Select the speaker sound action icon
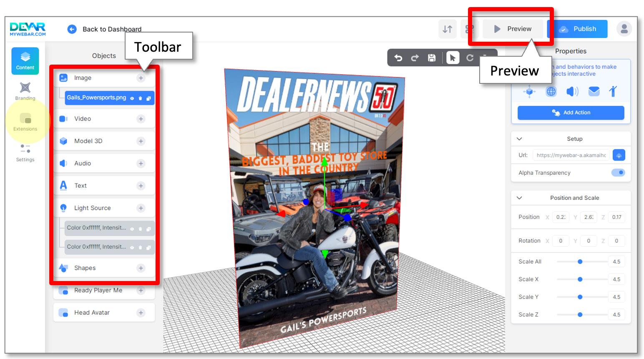This screenshot has width=644, height=359. tap(572, 91)
